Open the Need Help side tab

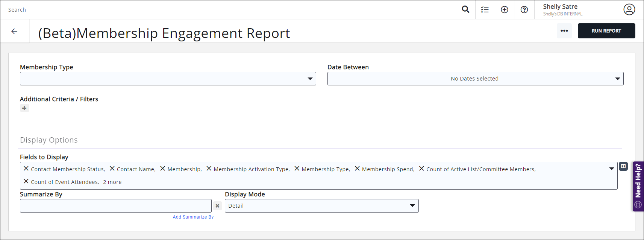tap(638, 187)
